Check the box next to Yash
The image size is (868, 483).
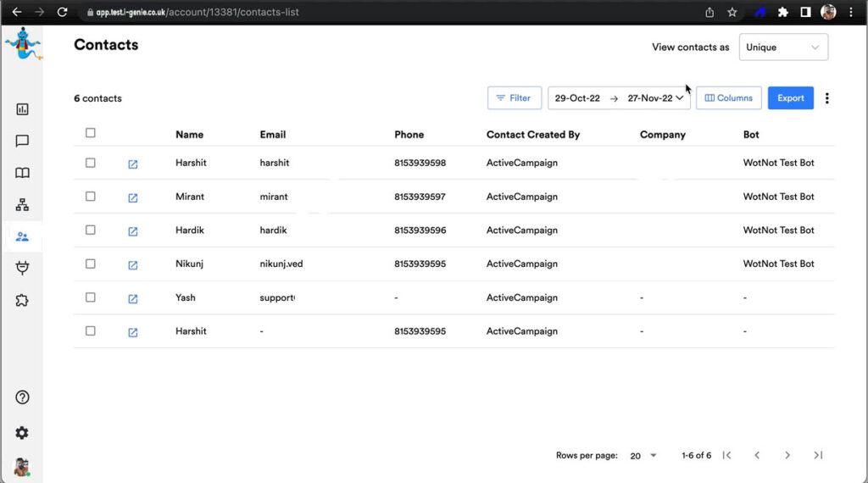[x=91, y=297]
